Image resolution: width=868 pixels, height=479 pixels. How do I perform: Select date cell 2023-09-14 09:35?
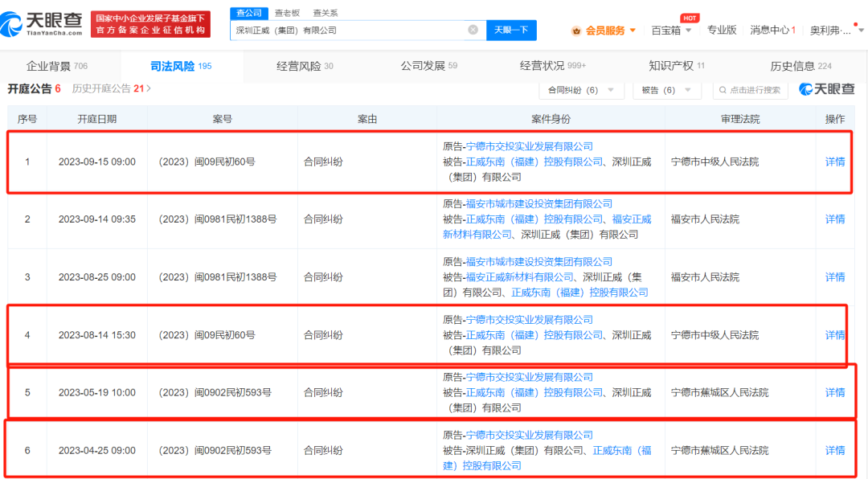97,219
